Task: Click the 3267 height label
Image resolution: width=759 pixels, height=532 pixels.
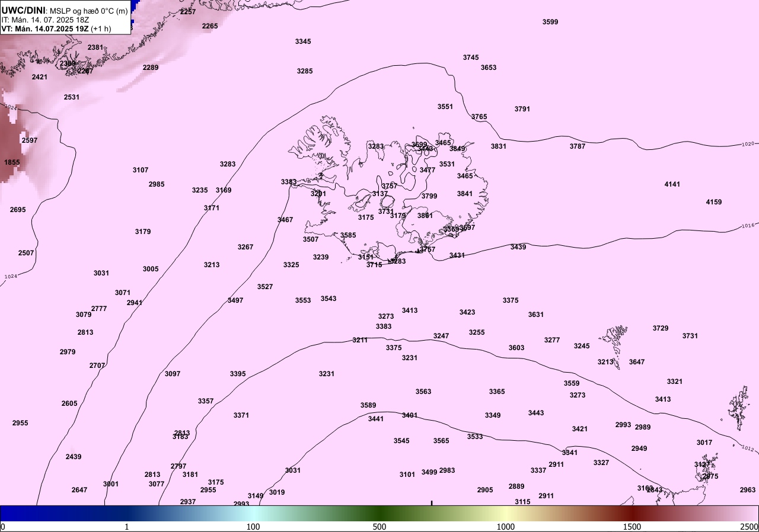Action: point(245,247)
